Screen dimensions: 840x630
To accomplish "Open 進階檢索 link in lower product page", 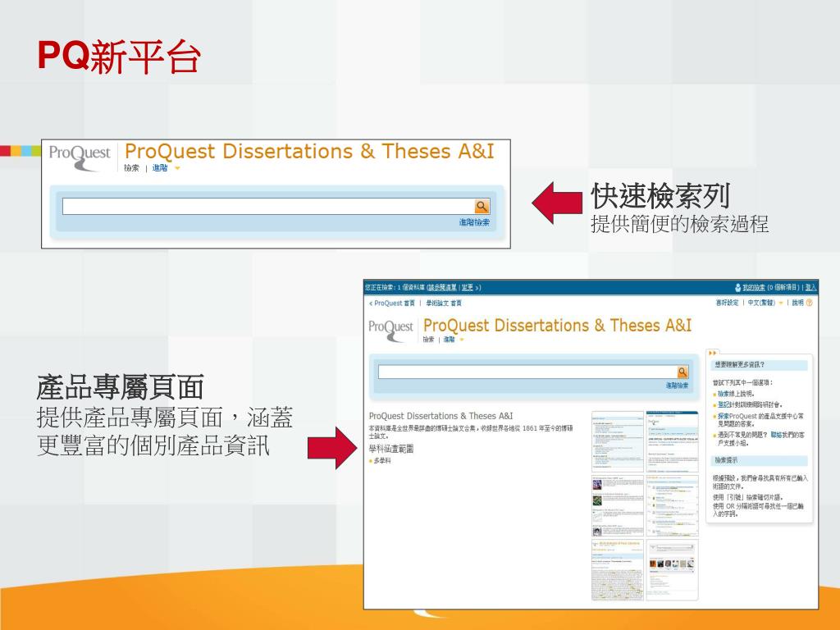I will pos(677,386).
